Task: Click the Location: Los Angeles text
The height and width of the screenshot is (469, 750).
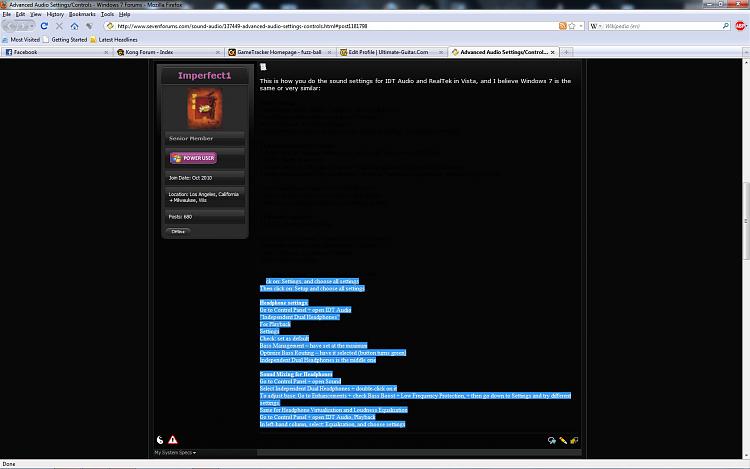Action: (203, 197)
